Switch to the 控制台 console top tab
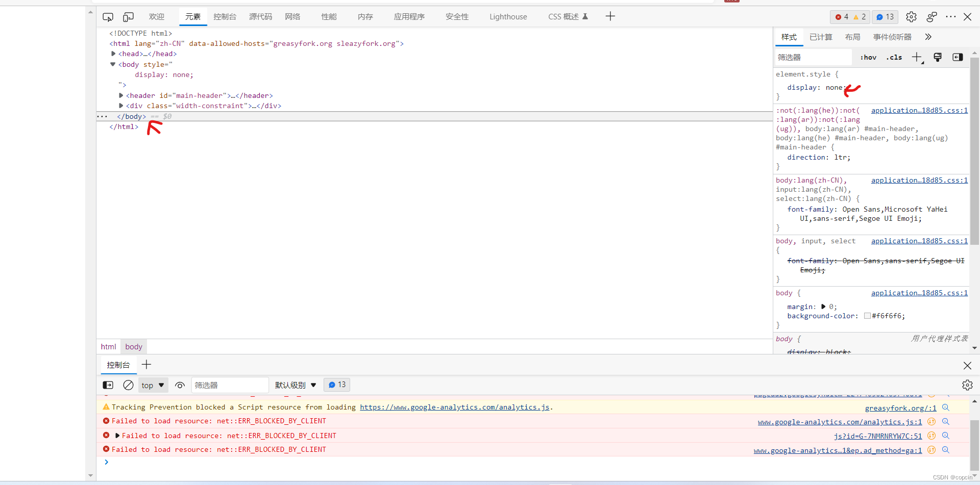Image resolution: width=980 pixels, height=485 pixels. [225, 17]
